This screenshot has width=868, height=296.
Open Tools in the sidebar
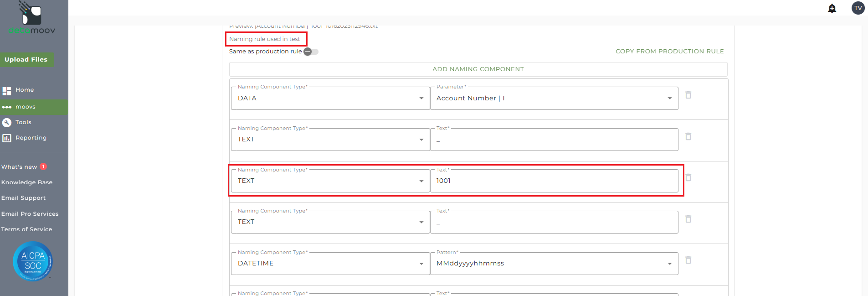(x=23, y=122)
